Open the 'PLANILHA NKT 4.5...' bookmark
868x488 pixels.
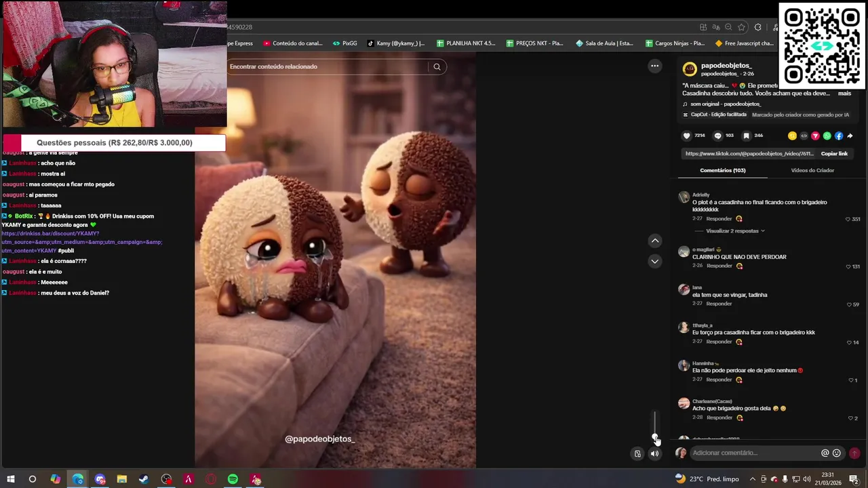tap(466, 43)
